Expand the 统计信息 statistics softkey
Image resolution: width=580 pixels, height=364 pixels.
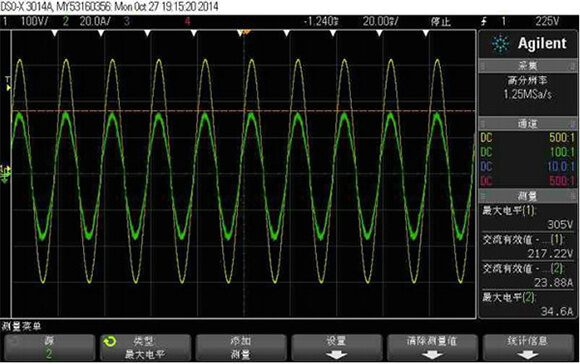[528, 348]
